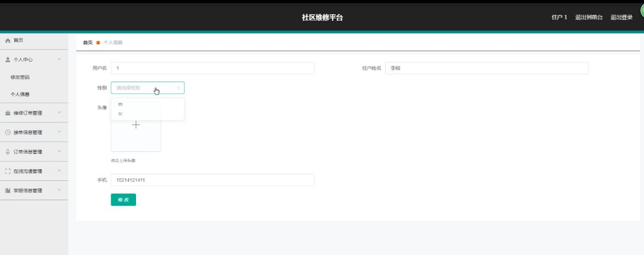The image size is (644, 255).
Task: Click 退出到前台 in header
Action: tap(589, 17)
